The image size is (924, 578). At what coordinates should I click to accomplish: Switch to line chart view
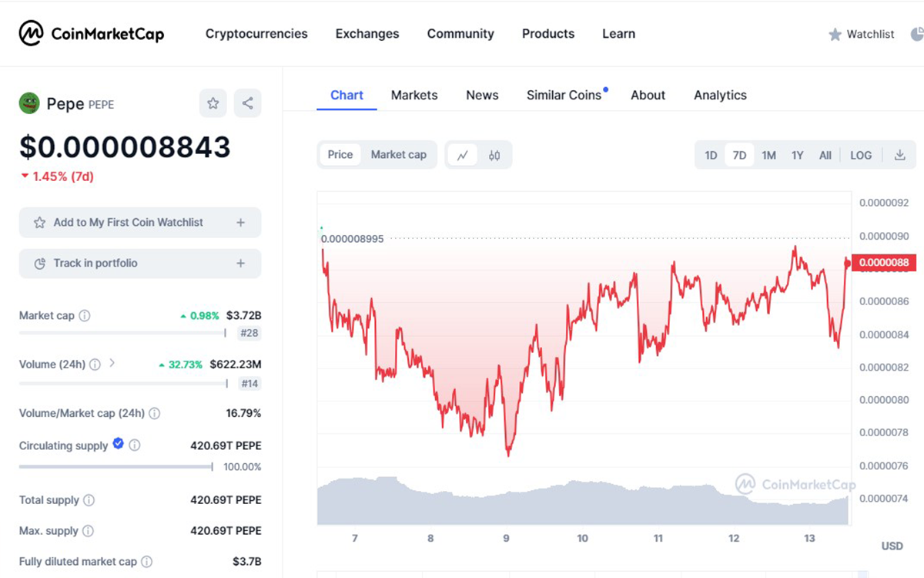(462, 155)
